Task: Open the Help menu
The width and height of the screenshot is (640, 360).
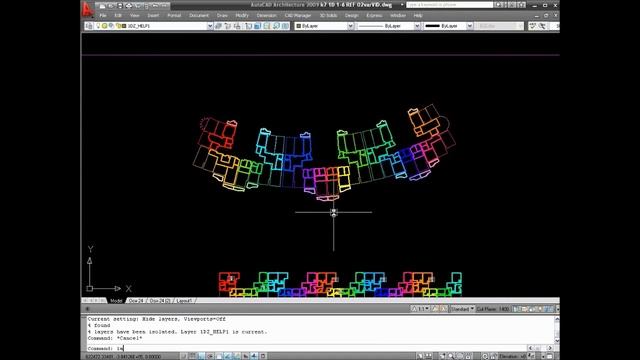Action: [418, 16]
